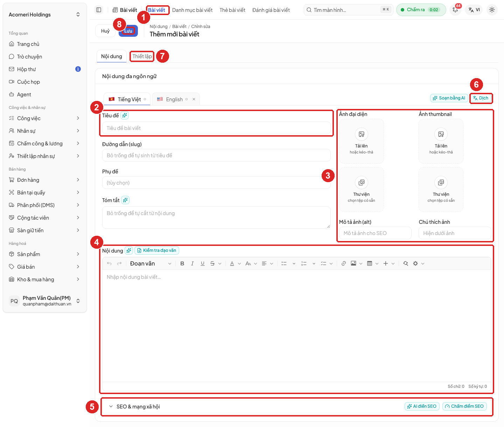
Task: Toggle bold formatting in the editor toolbar
Action: click(182, 263)
